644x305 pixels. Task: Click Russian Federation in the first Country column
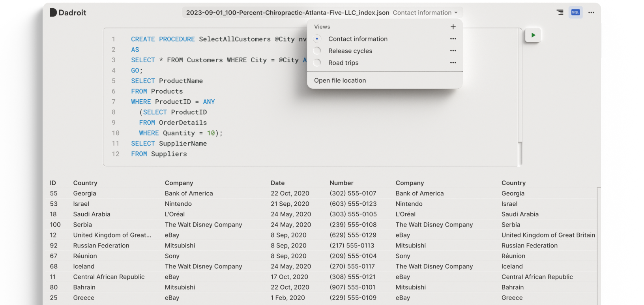101,245
